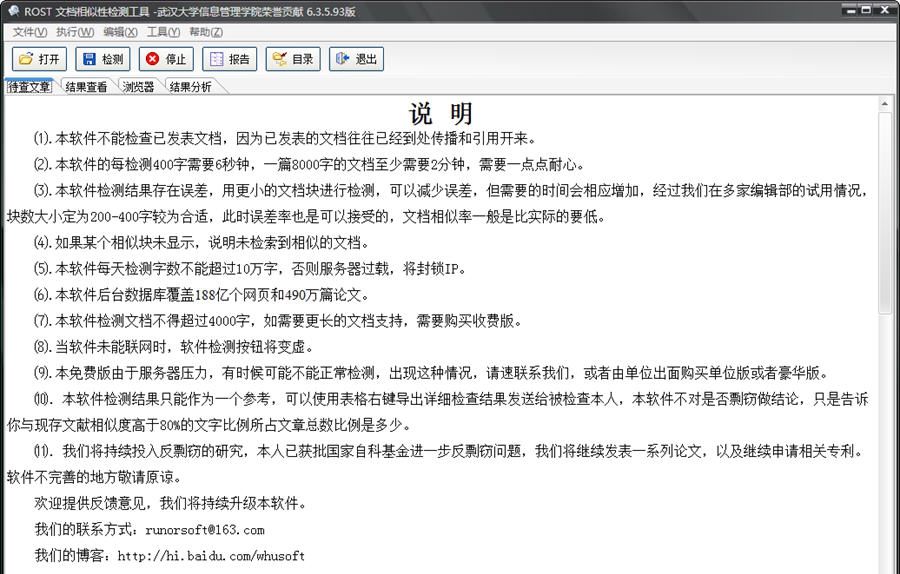The image size is (900, 574).
Task: Switch to the 待查文章 tab
Action: (x=29, y=87)
